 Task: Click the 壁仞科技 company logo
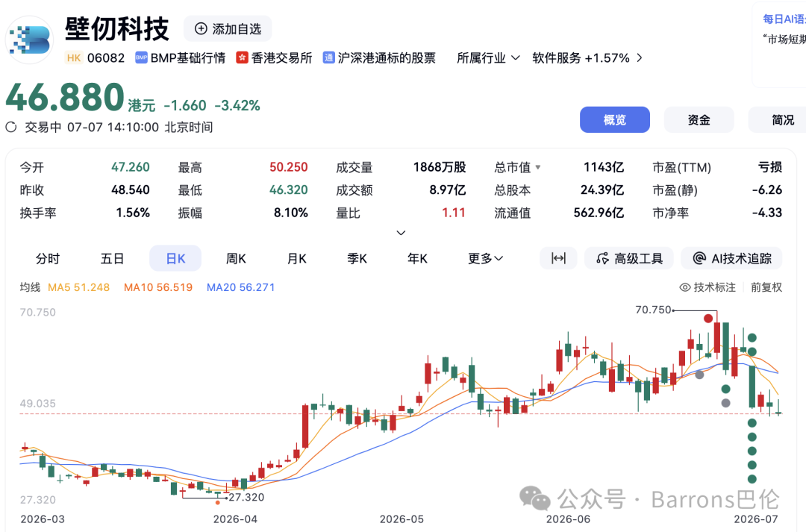coord(29,40)
